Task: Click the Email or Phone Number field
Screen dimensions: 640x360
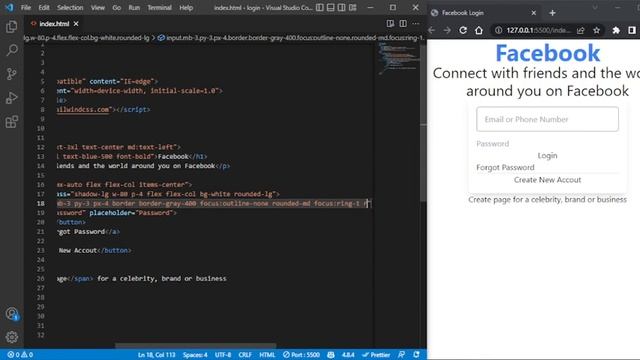Action: point(547,119)
